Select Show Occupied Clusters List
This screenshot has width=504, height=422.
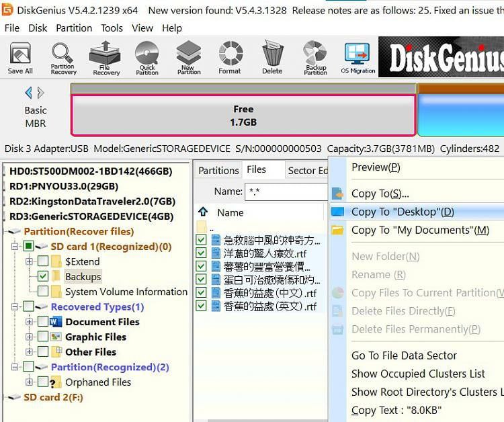click(x=417, y=374)
